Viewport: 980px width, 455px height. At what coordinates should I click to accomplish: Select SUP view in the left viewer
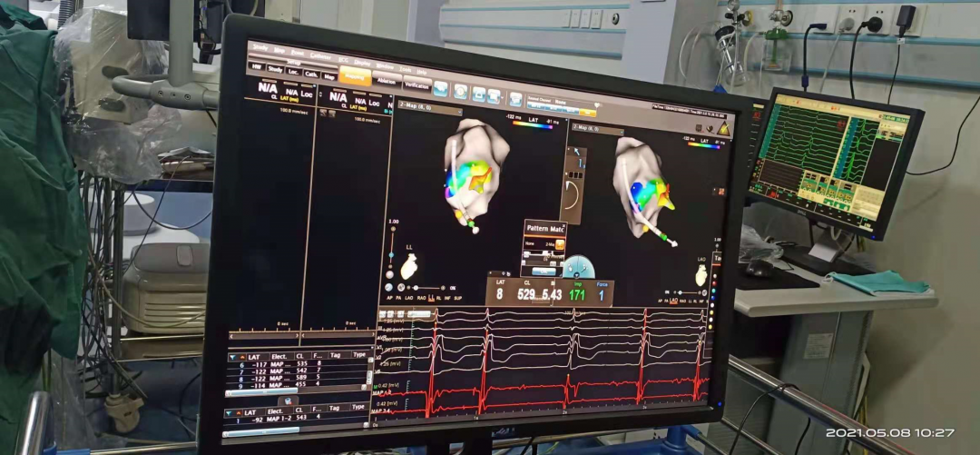click(458, 298)
